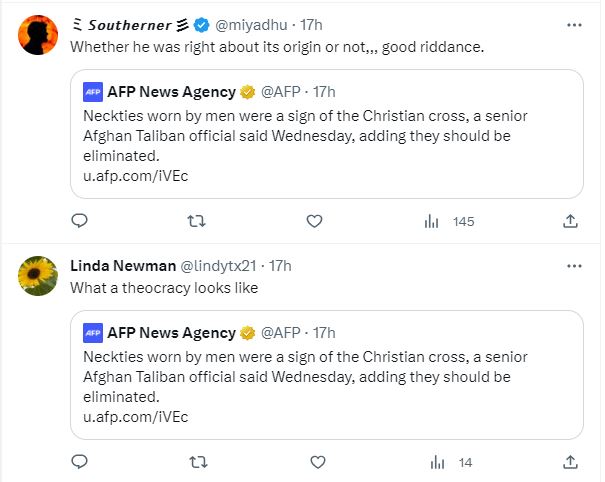Visit the @lindytx21 profile handle
The width and height of the screenshot is (605, 482).
(218, 266)
